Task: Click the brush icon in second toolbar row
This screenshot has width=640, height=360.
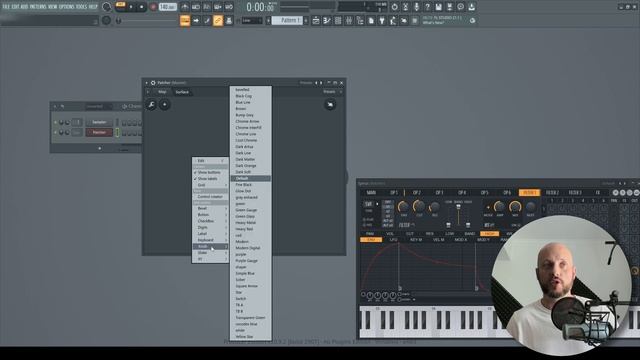Action: (x=207, y=21)
